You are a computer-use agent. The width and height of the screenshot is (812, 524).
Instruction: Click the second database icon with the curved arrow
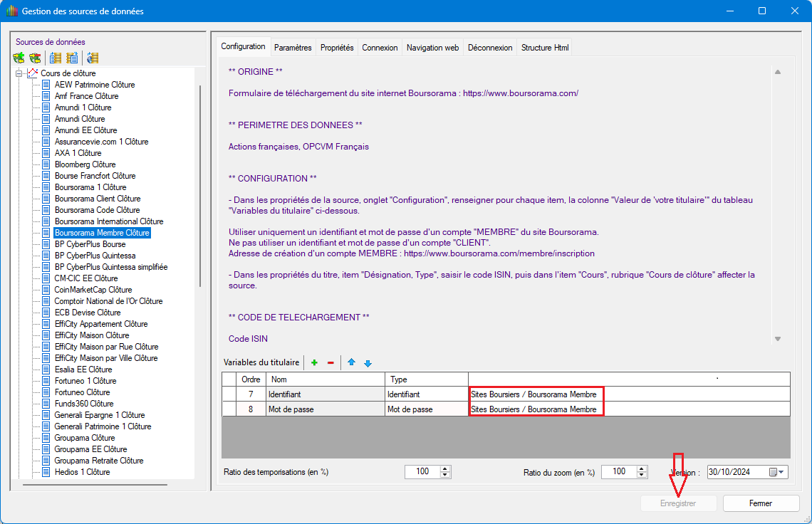72,58
